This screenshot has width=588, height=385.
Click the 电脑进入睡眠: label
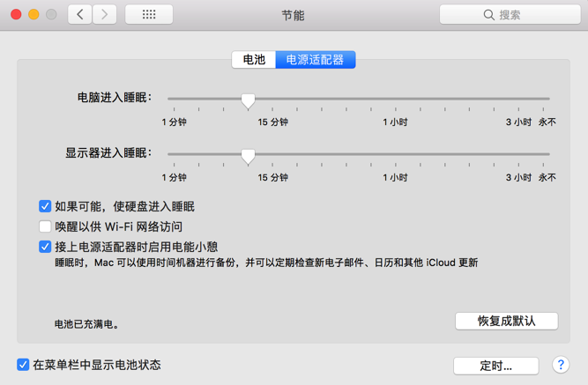pyautogui.click(x=115, y=98)
